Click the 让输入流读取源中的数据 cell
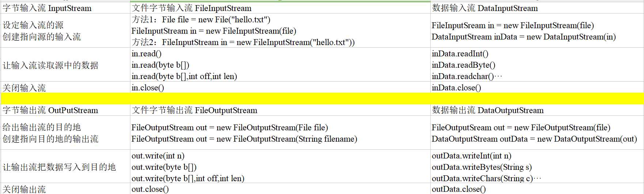This screenshot has width=644, height=194. pos(65,65)
